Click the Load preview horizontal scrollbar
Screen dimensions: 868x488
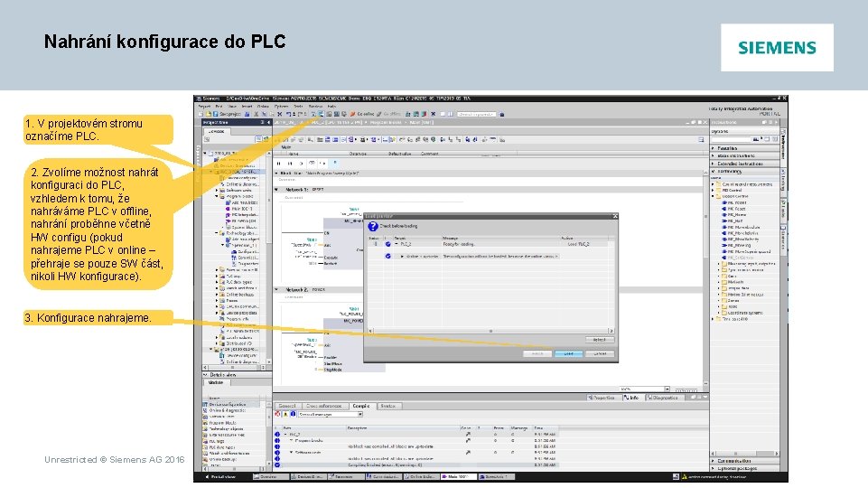[x=490, y=331]
